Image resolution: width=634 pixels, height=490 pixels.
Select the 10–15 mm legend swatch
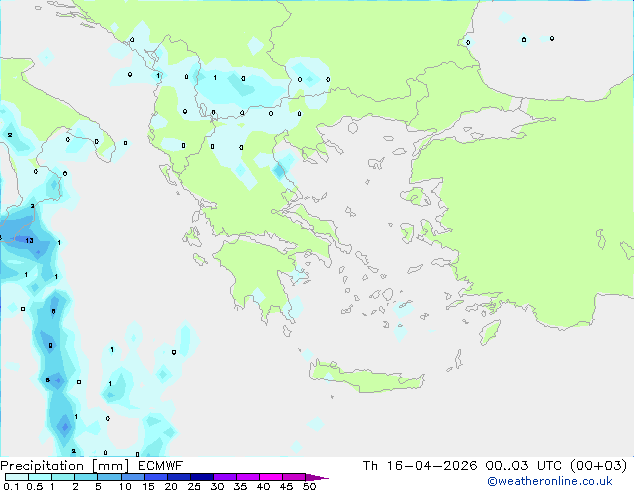(132, 477)
